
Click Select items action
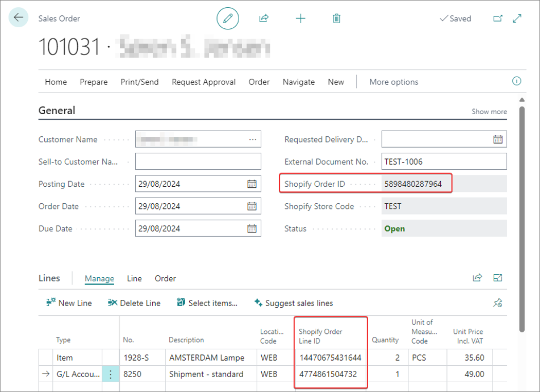[207, 303]
